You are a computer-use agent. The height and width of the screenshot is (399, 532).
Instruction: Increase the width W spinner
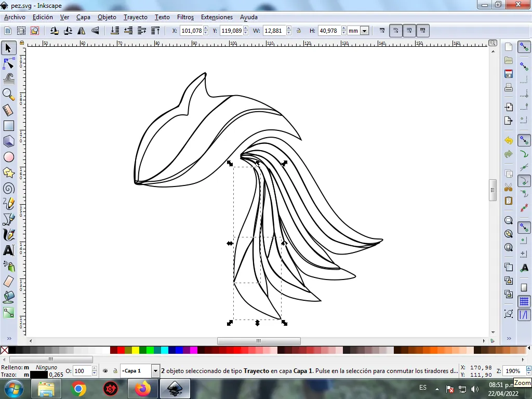(x=289, y=29)
